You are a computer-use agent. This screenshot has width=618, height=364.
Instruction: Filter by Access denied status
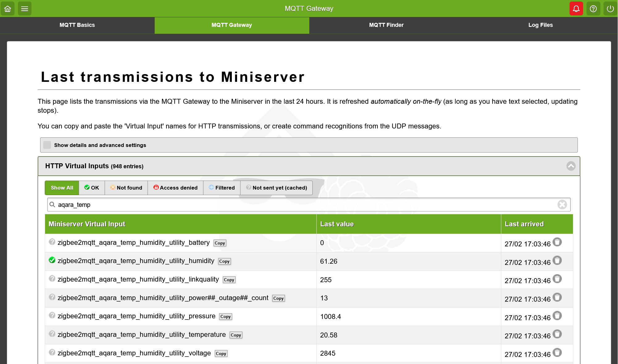175,188
